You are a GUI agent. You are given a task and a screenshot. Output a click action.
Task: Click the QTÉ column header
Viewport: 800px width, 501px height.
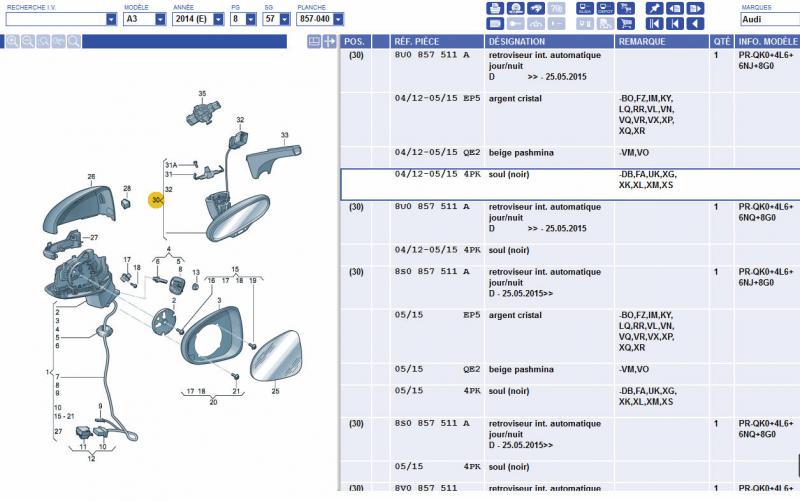(x=722, y=41)
